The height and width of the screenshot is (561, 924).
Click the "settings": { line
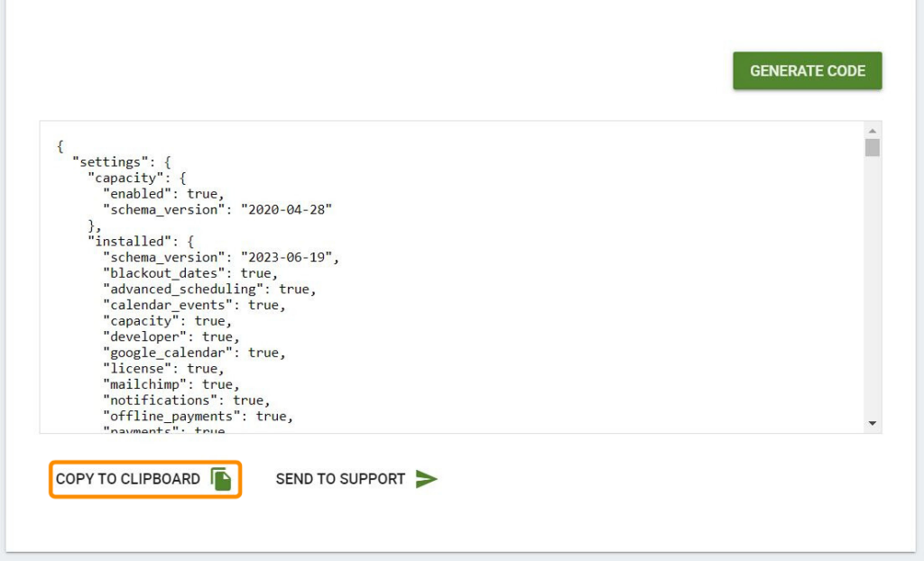(x=122, y=162)
